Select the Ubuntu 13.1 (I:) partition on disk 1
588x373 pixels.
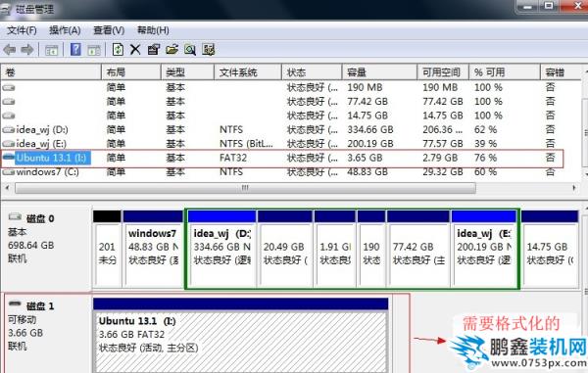click(x=240, y=335)
